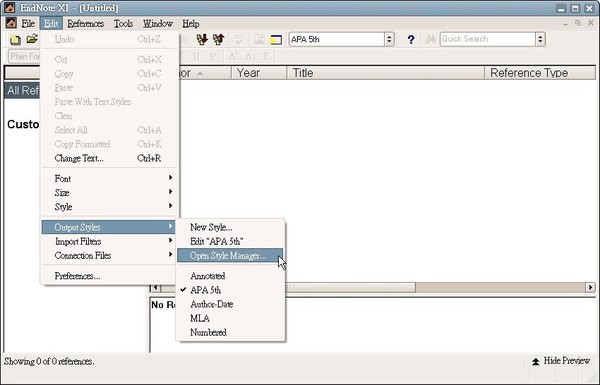Screen dimensions: 600x385
Task: Click the Sigma symbol font icon
Action: (266, 57)
